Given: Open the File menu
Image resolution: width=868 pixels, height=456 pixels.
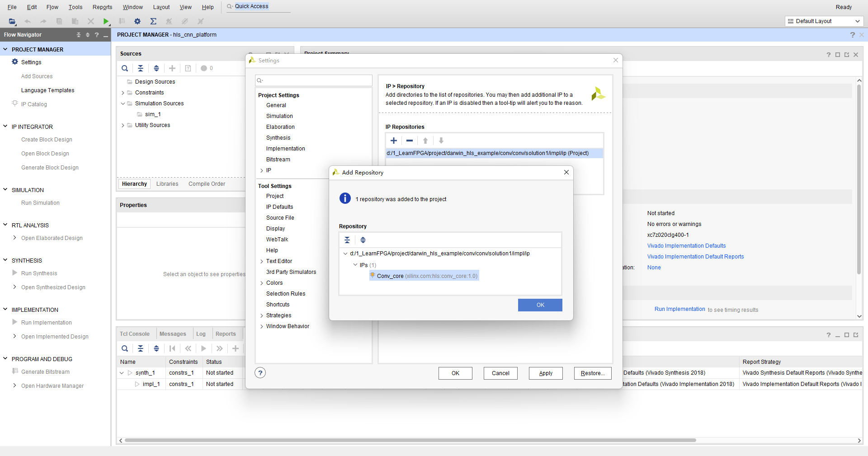Looking at the screenshot, I should point(12,7).
